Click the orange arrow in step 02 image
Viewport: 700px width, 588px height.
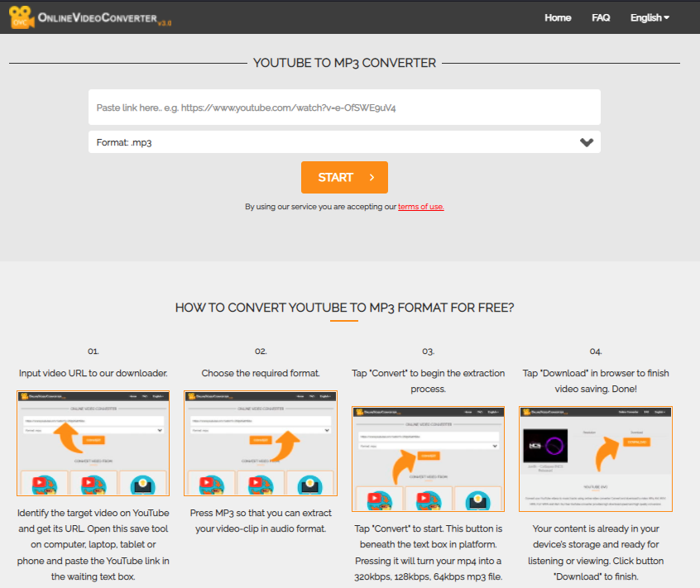(x=286, y=446)
